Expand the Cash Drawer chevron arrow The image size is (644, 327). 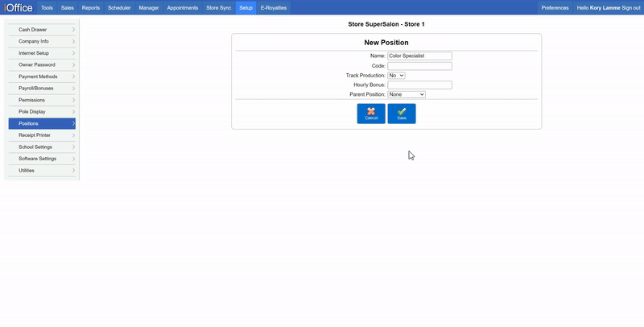73,30
